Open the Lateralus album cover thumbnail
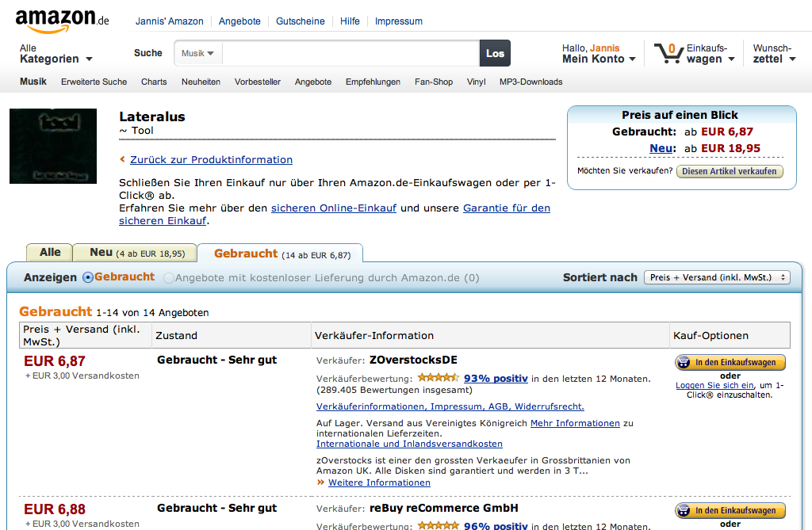The image size is (812, 530). tap(53, 146)
